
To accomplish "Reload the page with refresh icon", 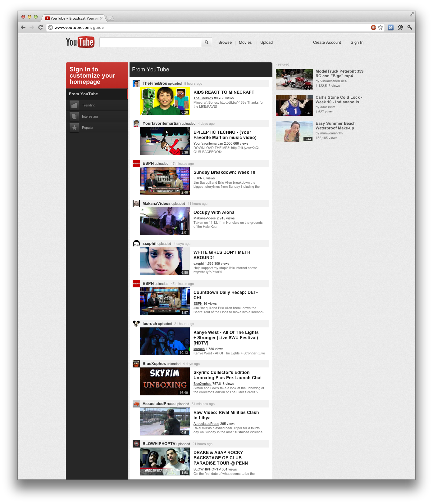I will point(40,28).
